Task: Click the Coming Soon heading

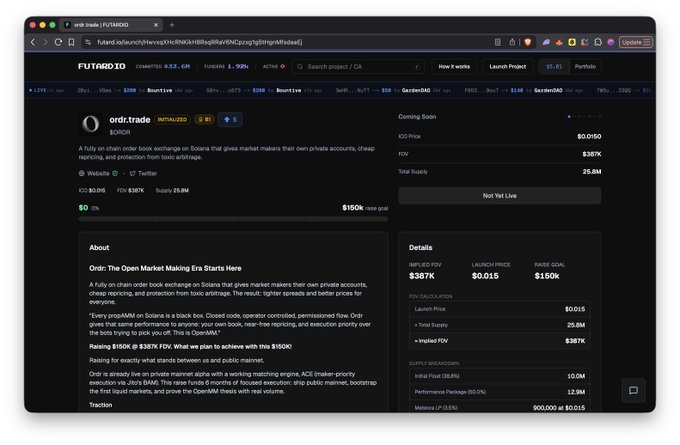Action: (417, 117)
